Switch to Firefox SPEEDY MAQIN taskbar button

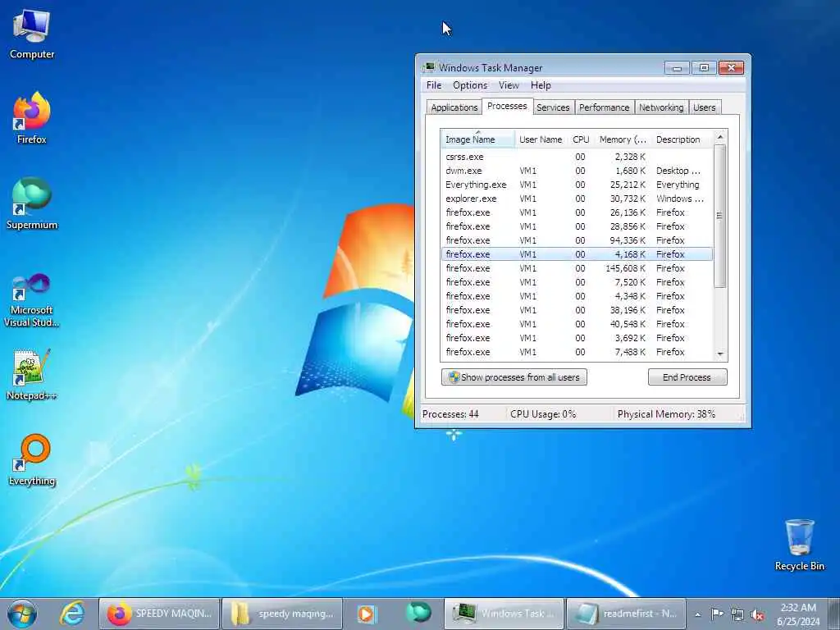159,614
